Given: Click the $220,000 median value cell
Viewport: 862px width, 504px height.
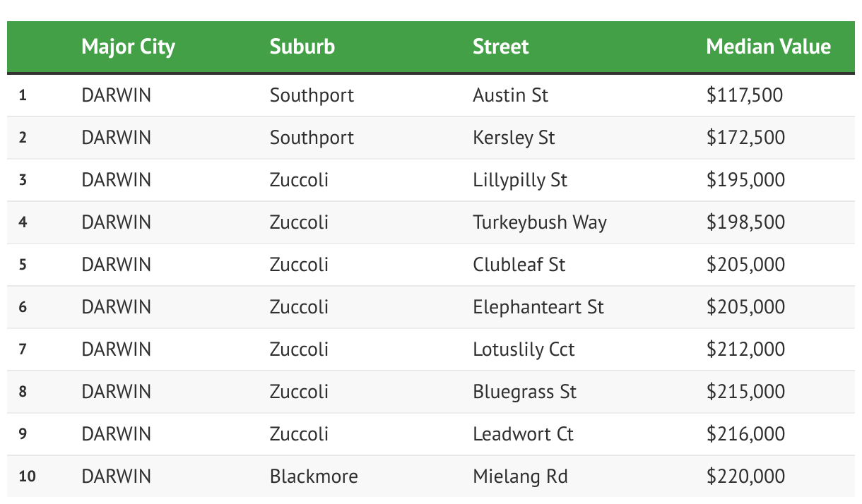Looking at the screenshot, I should (745, 476).
